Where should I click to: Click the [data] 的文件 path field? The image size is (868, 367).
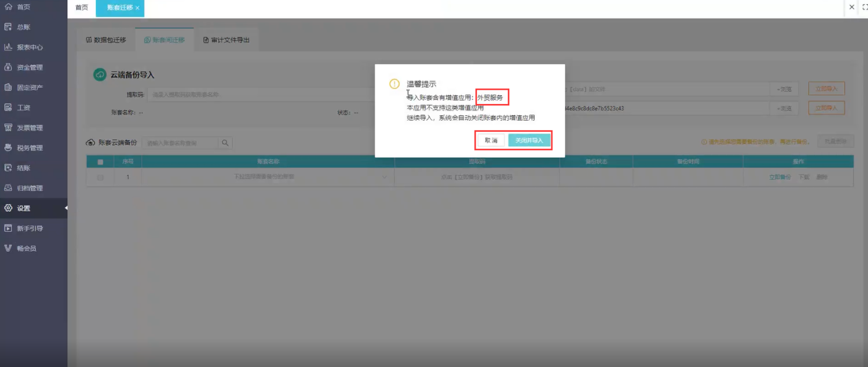(x=668, y=89)
